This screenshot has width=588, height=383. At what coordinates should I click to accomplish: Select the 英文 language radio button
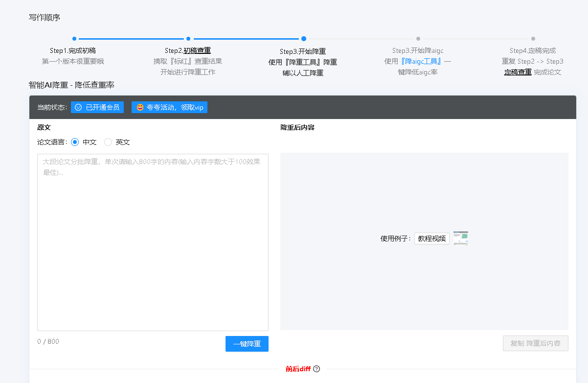(108, 142)
